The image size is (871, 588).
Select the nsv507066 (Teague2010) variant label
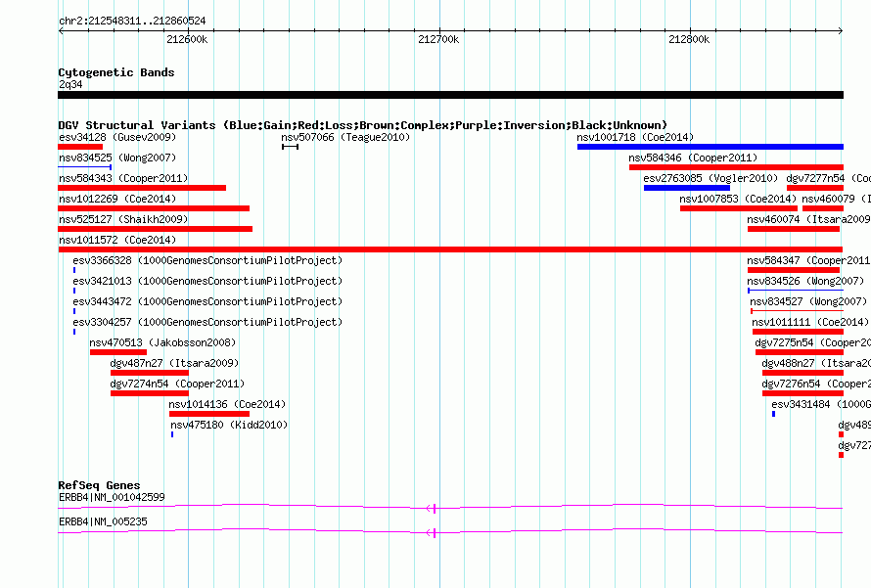tap(345, 137)
